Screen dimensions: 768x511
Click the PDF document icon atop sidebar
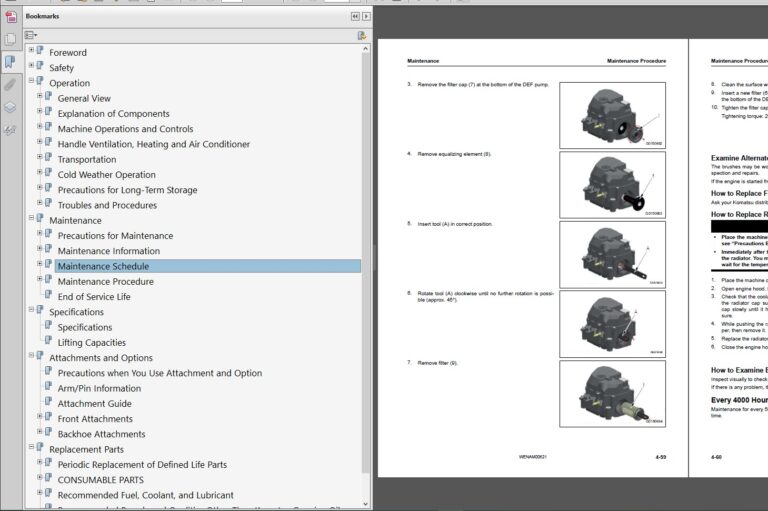click(x=10, y=16)
